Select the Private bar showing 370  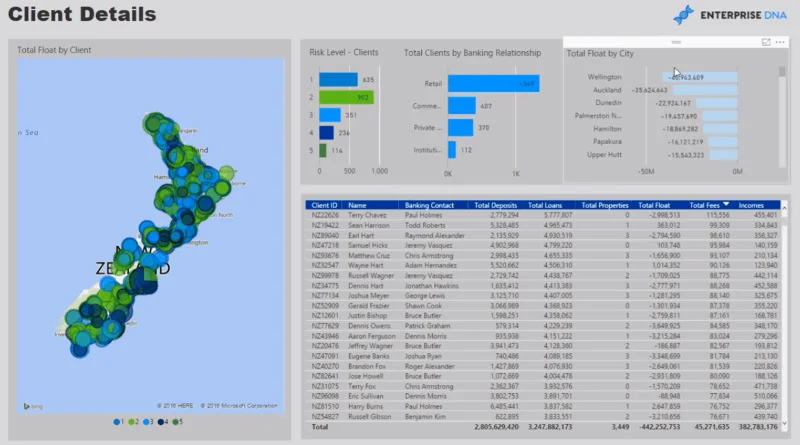pyautogui.click(x=461, y=128)
